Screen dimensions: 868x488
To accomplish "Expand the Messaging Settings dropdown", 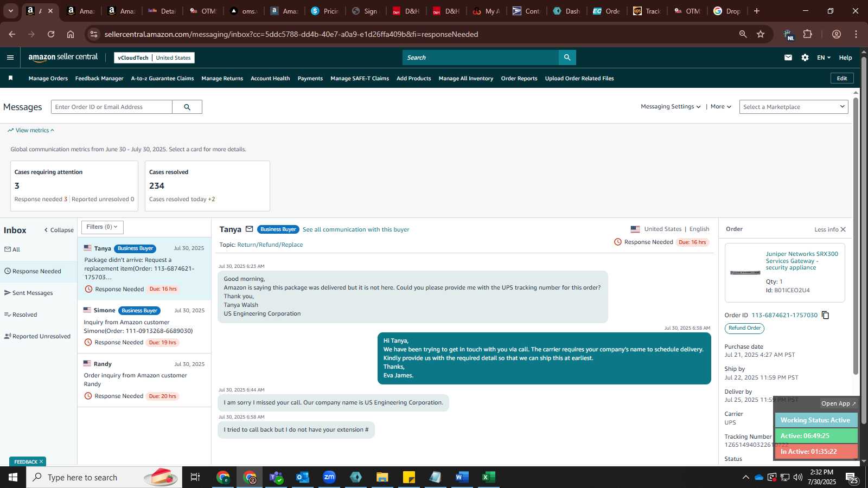I will pyautogui.click(x=671, y=107).
